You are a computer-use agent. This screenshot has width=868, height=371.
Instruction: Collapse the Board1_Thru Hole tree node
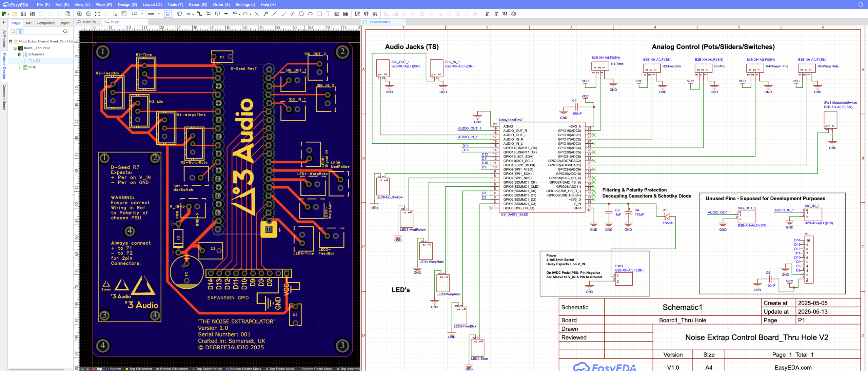pos(15,48)
